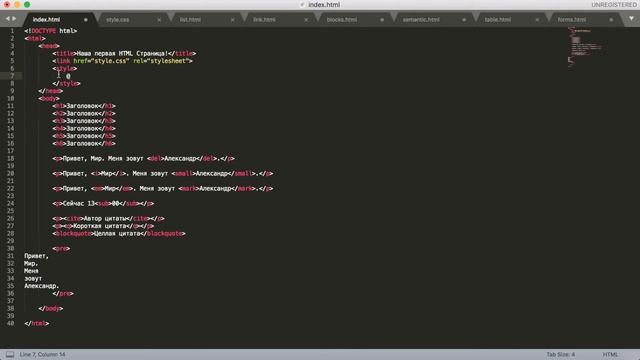This screenshot has height=360, width=640.
Task: Click the opening style tag
Action: [x=64, y=69]
